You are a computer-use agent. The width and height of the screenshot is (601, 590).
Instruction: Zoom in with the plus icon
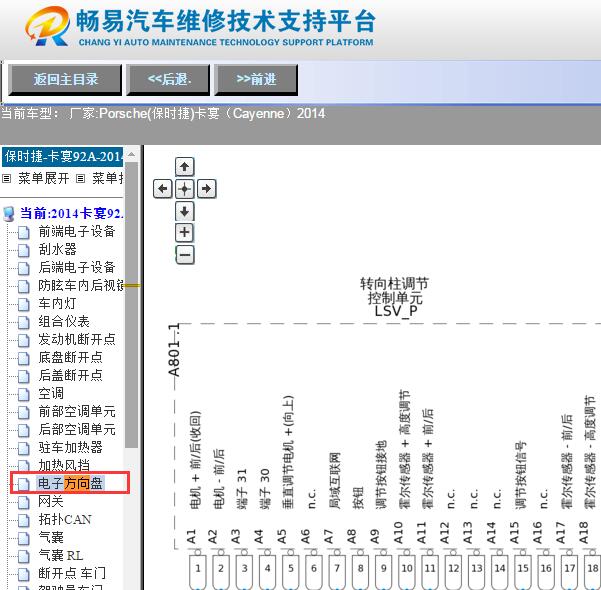[x=185, y=232]
